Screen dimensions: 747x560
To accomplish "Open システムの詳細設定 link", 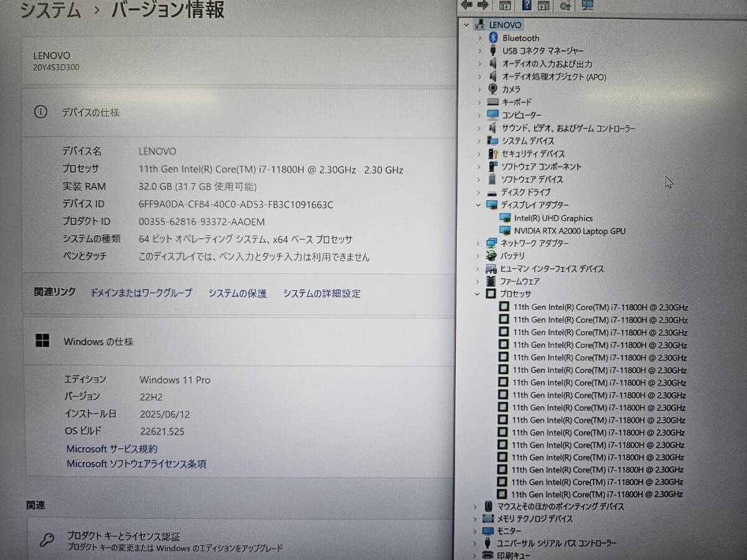I will click(322, 293).
